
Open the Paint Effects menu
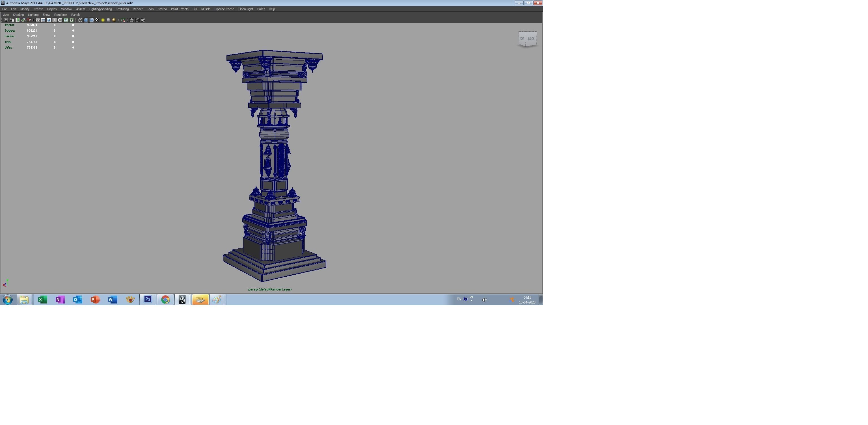pyautogui.click(x=180, y=9)
